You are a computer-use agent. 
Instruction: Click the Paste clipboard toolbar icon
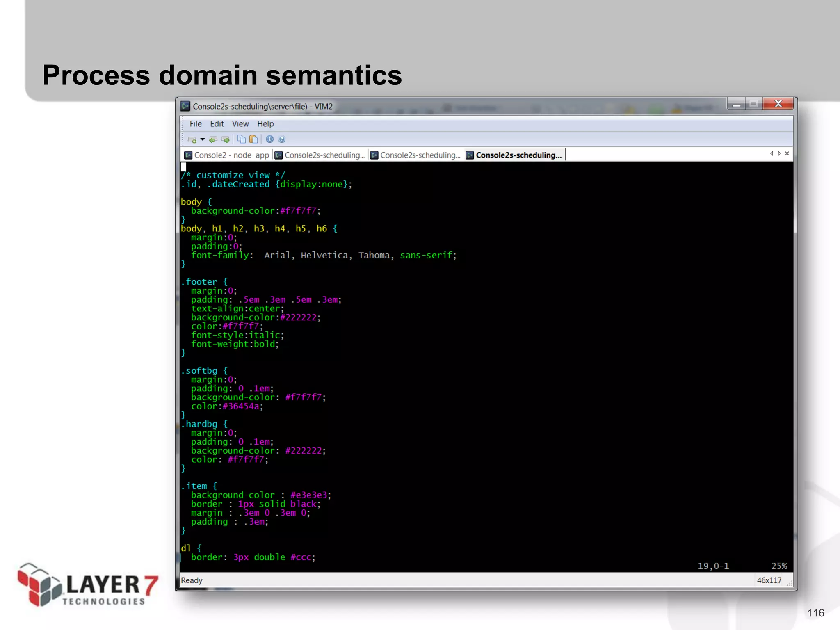pyautogui.click(x=254, y=139)
